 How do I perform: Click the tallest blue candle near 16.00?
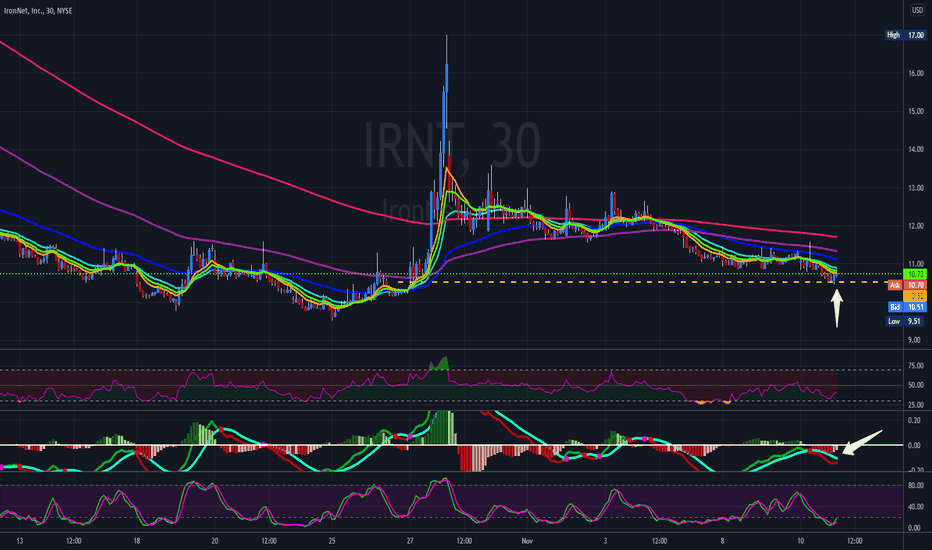(446, 78)
